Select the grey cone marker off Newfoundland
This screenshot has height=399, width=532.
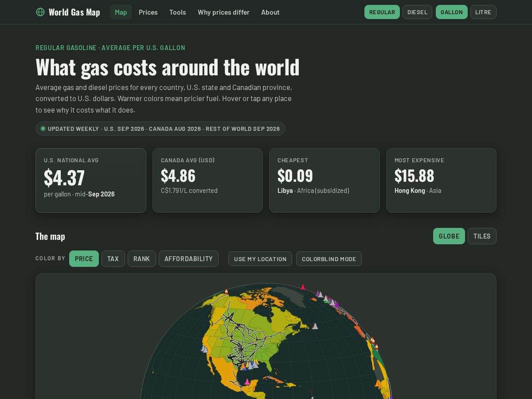click(315, 326)
